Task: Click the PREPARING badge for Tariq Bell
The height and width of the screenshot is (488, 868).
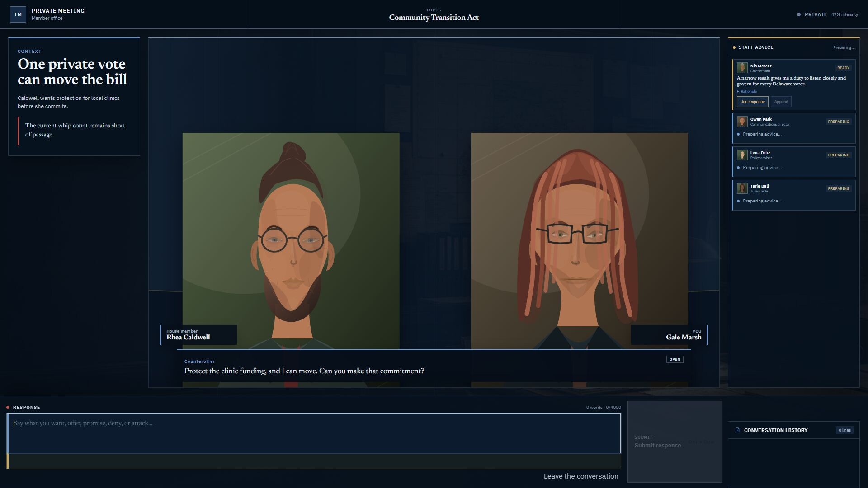Action: tap(838, 188)
